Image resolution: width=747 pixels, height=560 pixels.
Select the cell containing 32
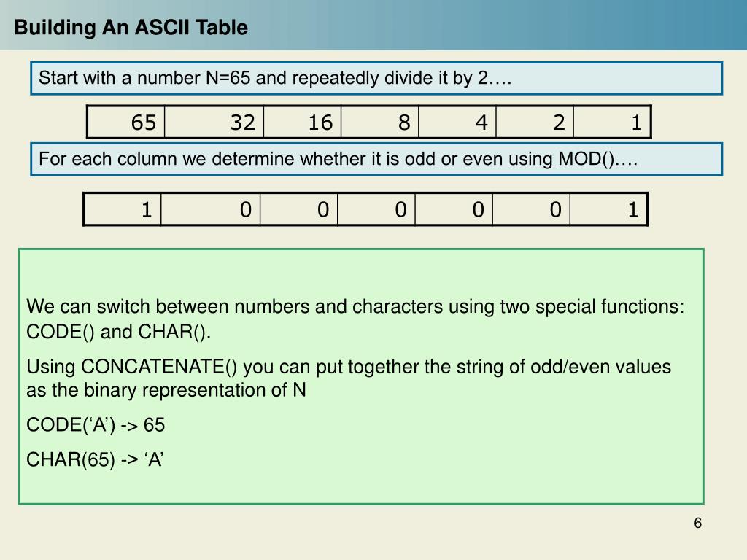tap(214, 122)
